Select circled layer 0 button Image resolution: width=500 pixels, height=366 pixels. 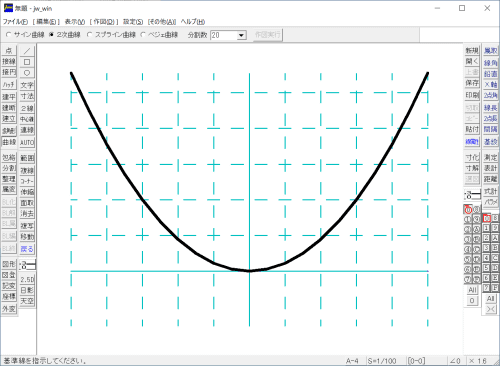(x=468, y=210)
